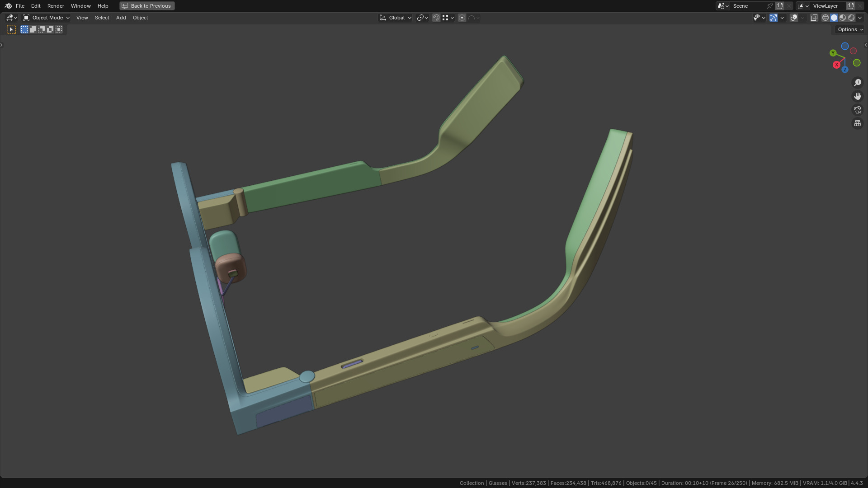Click the select box tool icon
Viewport: 868px width, 488px height.
click(x=11, y=29)
